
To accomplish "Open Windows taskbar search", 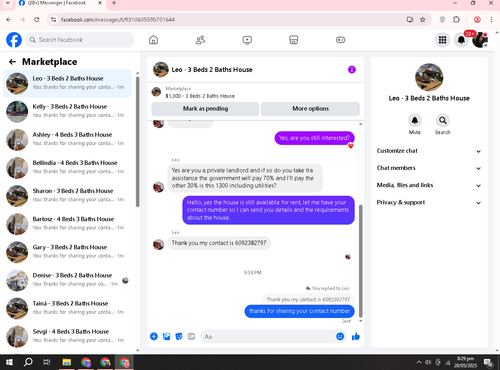I will click(28, 362).
